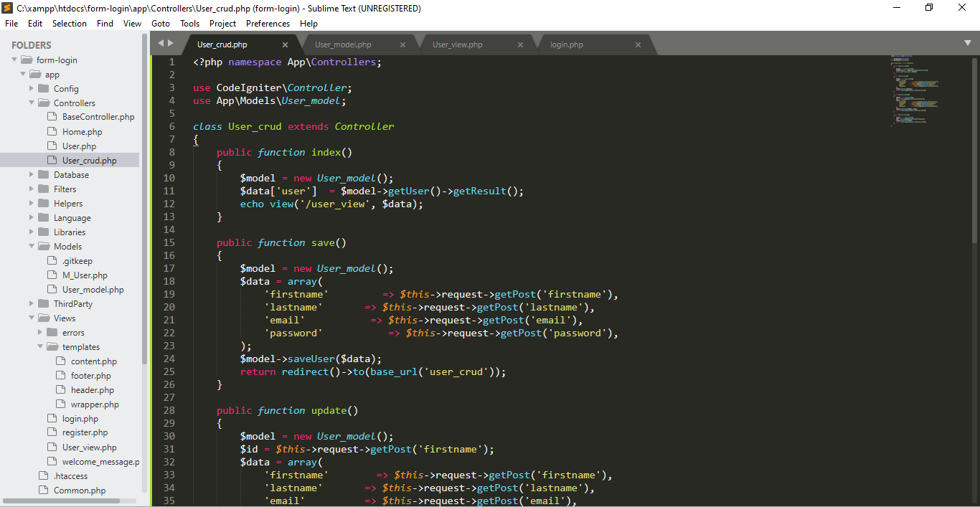Collapse the app folder
Image resolution: width=980 pixels, height=507 pixels.
click(23, 75)
